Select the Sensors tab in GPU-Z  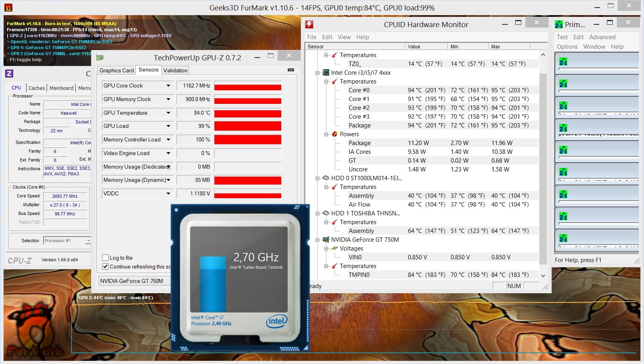[149, 70]
